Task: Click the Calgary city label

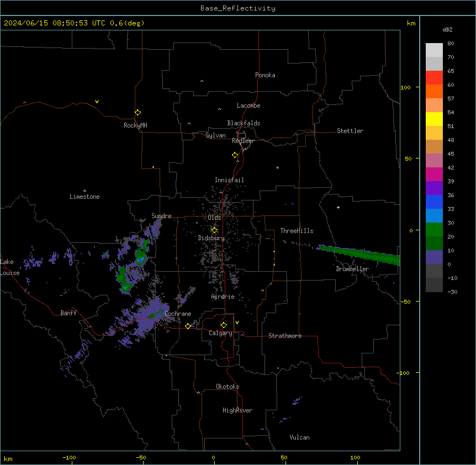Action: tap(220, 333)
